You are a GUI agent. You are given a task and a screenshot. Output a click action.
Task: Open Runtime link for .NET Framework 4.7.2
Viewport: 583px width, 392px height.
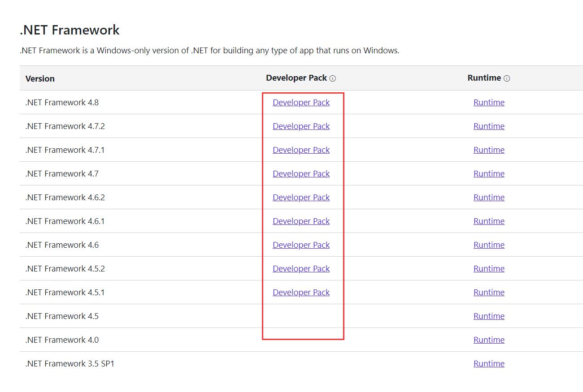click(489, 126)
